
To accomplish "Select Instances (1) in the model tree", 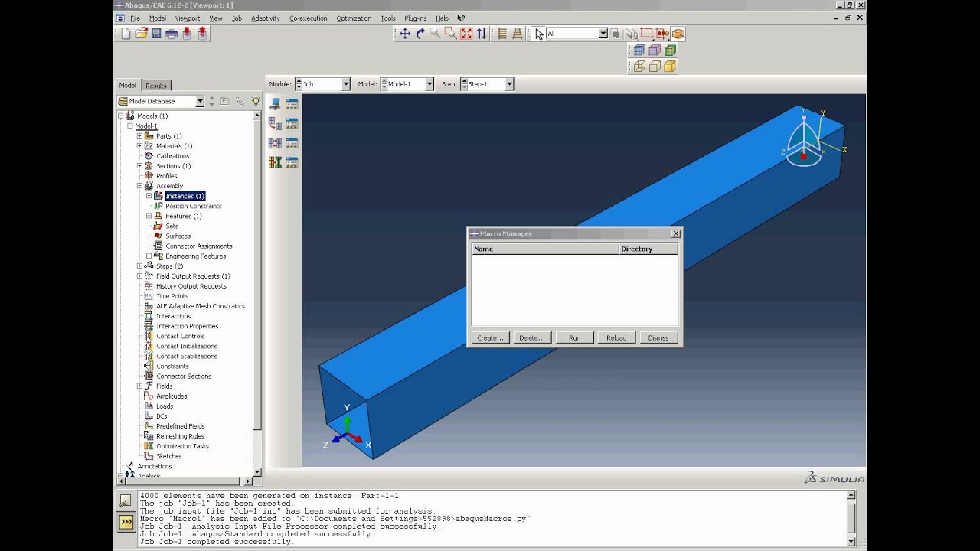I will (185, 196).
